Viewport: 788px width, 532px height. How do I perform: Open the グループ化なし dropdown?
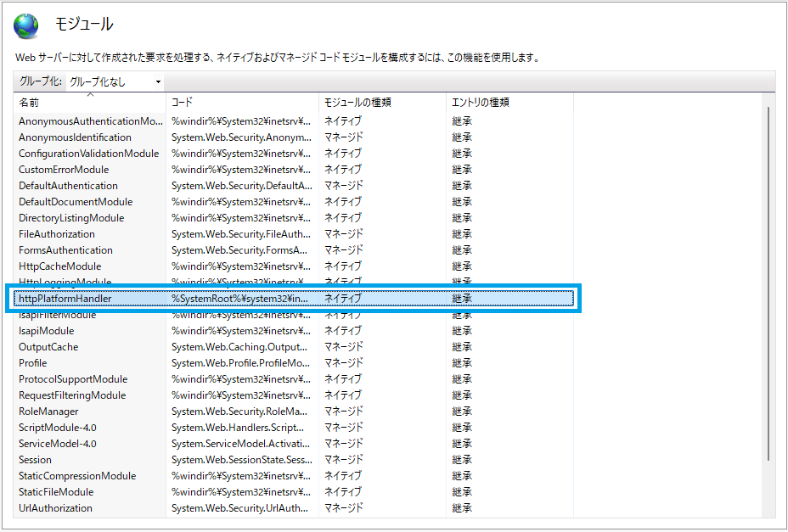[x=115, y=81]
